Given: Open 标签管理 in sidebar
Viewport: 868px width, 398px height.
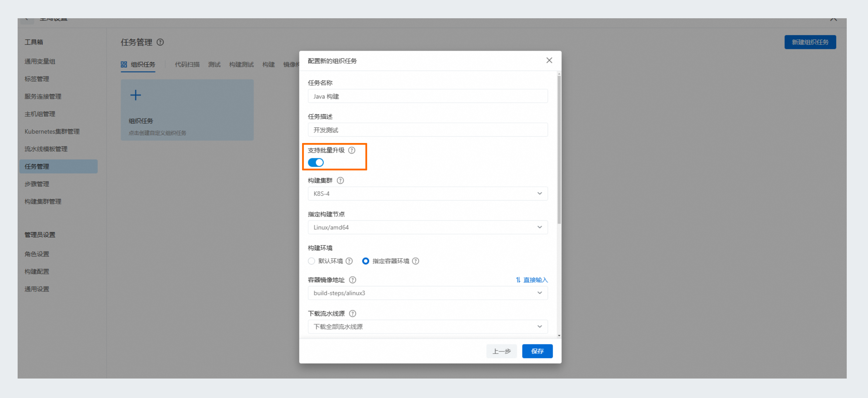Looking at the screenshot, I should tap(37, 79).
